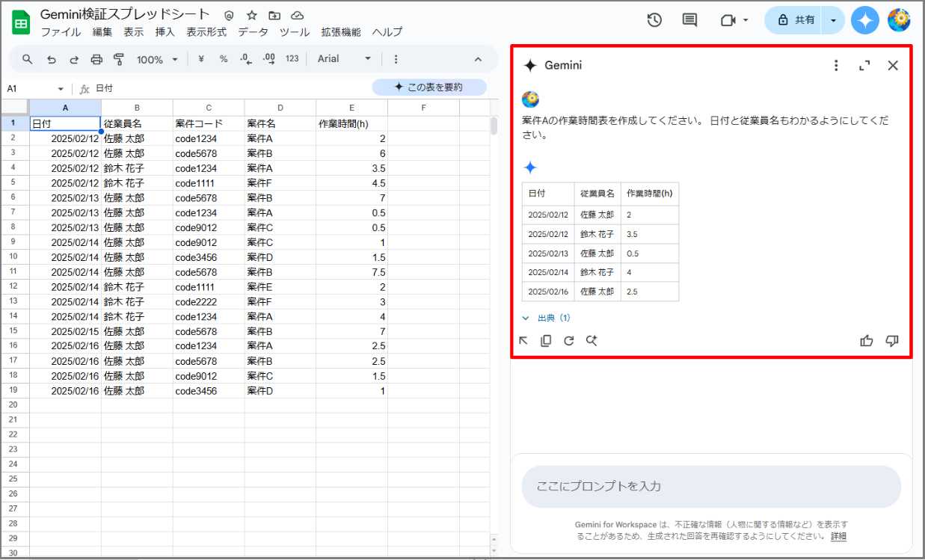The height and width of the screenshot is (560, 925).
Task: Give the response a thumbs down
Action: tap(892, 341)
